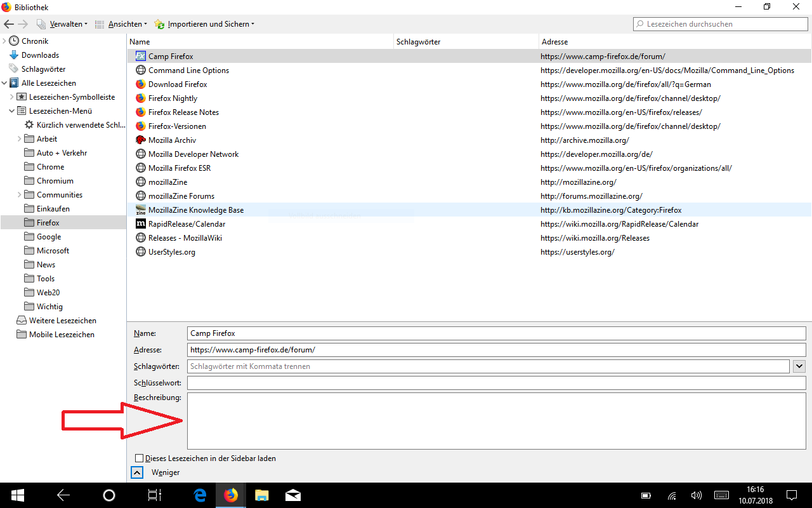Select the Web20 folder icon

29,293
